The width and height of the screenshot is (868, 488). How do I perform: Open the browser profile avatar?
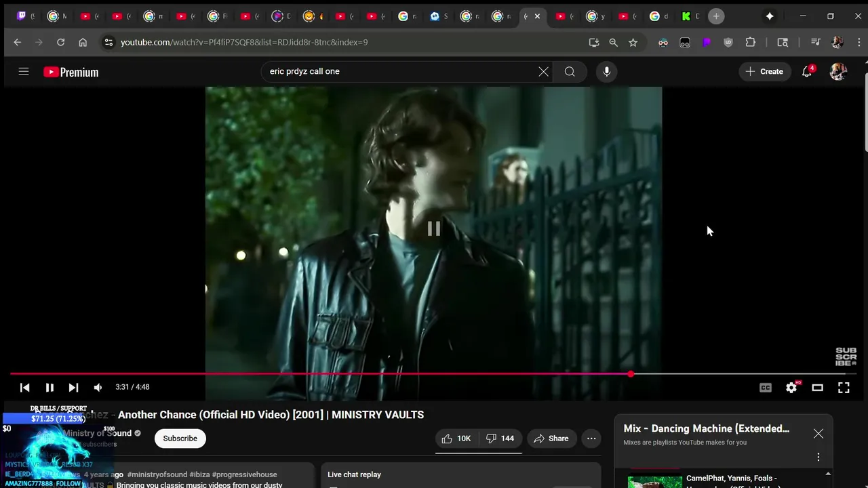[837, 42]
